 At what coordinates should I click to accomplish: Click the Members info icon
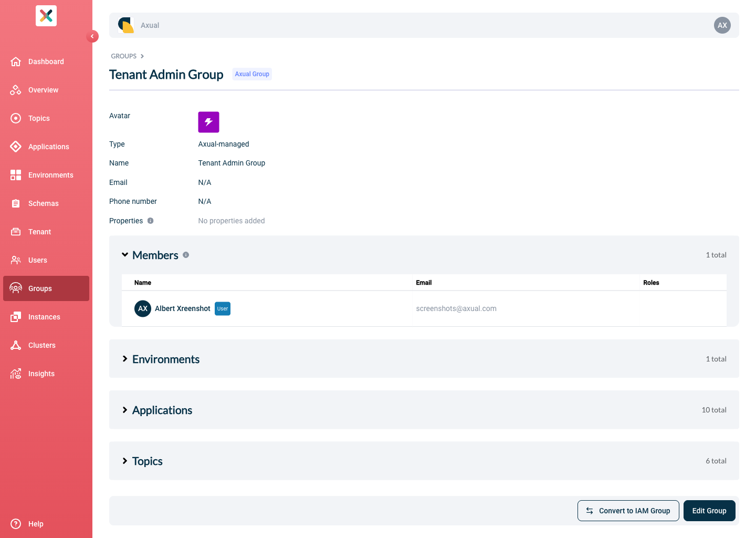coord(186,255)
